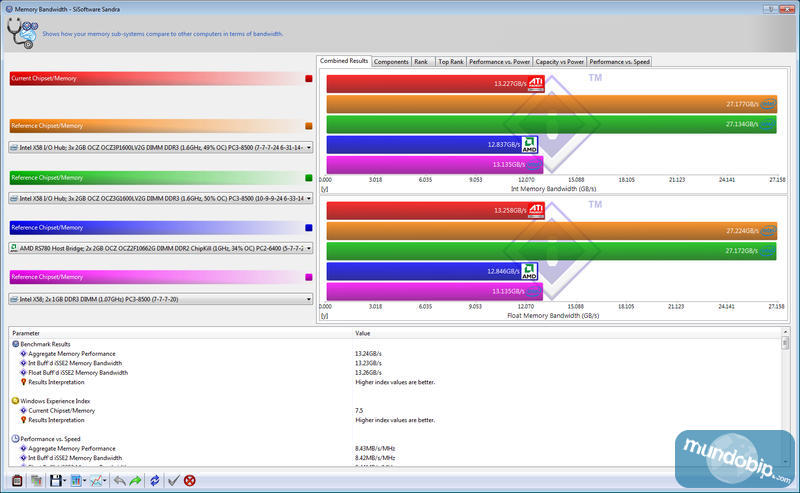This screenshot has height=493, width=800.
Task: Click the icon beside Aggregate Memory Performance 13.24GB/s
Action: (x=23, y=353)
